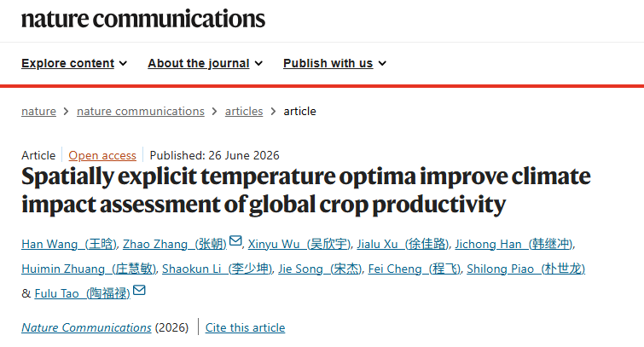Open author Fei Cheng's details
The width and height of the screenshot is (644, 347).
[x=415, y=269]
